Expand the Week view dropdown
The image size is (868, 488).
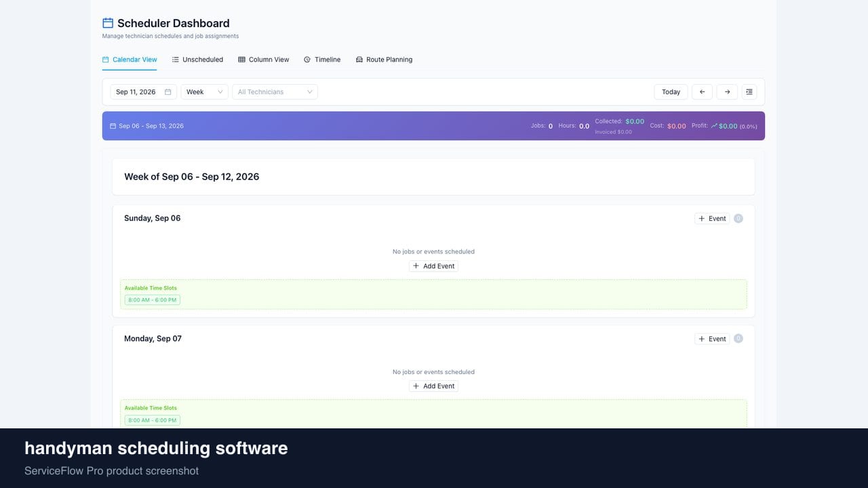(x=204, y=92)
